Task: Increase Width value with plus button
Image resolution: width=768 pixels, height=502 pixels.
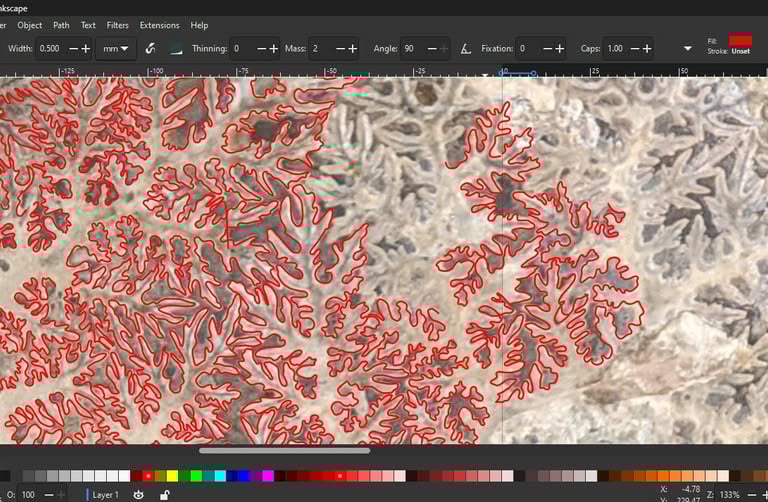Action: pos(86,48)
